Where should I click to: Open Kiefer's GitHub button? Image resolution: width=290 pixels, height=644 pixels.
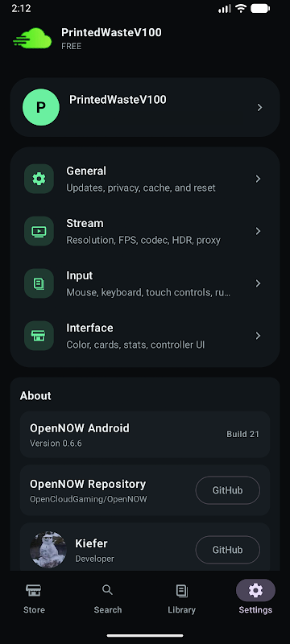(x=227, y=550)
